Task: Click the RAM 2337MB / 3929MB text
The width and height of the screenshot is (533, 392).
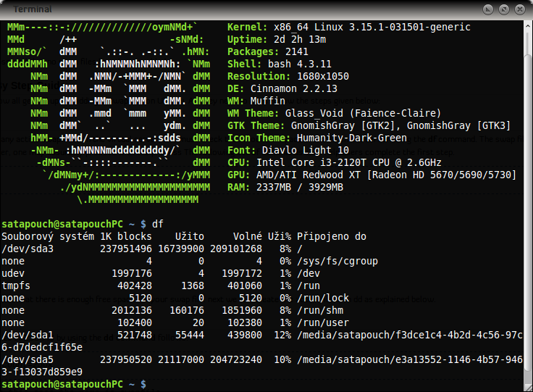Action: pyautogui.click(x=285, y=187)
